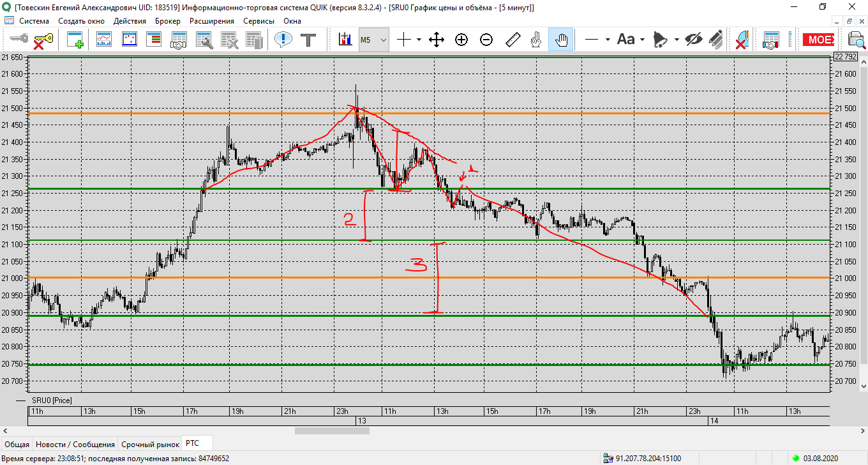This screenshot has width=868, height=465.
Task: Open the Создать окно menu
Action: tap(81, 20)
